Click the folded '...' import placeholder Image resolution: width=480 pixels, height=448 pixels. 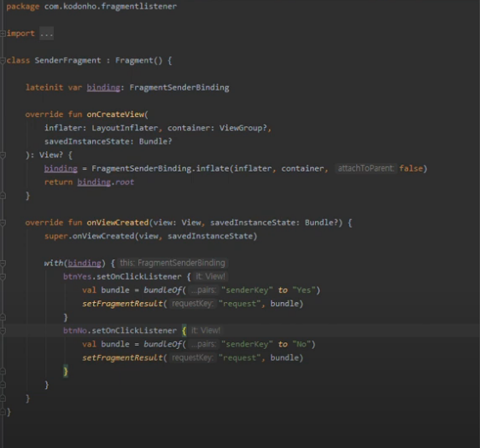pyautogui.click(x=46, y=33)
